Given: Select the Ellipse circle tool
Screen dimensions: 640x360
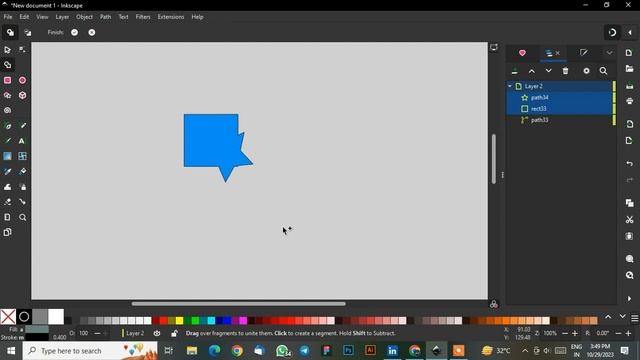Looking at the screenshot, I should pos(22,80).
